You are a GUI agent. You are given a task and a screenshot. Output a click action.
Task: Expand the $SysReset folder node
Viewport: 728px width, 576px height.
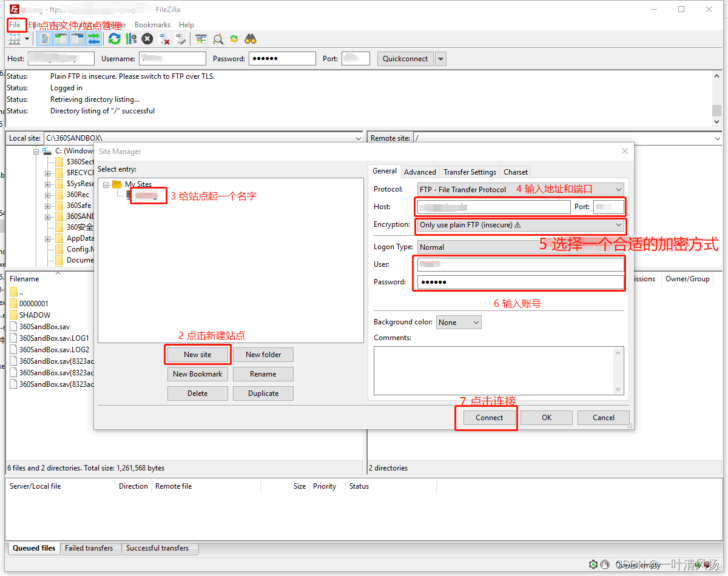coord(47,184)
